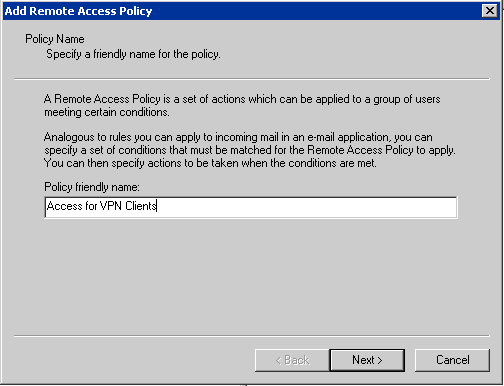504x386 pixels.
Task: Cancel the Add Remote Access Policy wizard
Action: tap(452, 360)
